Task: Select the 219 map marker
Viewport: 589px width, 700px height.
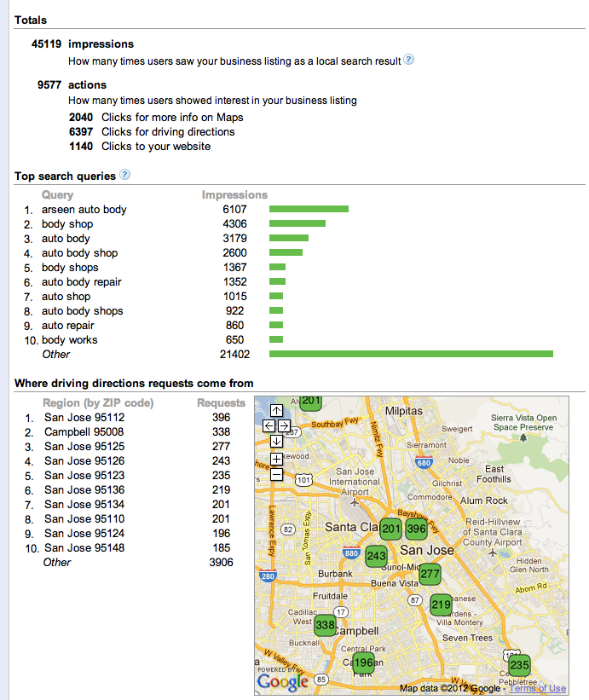Action: click(441, 605)
